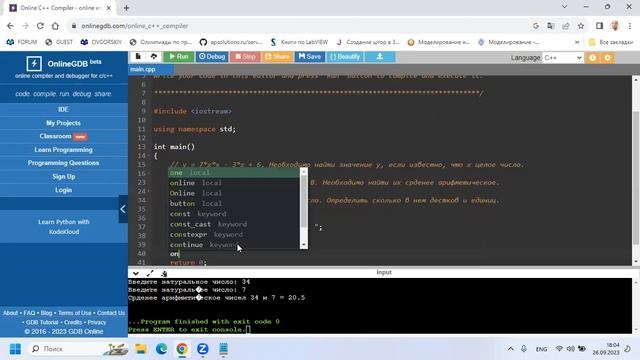Image resolution: width=640 pixels, height=360 pixels.
Task: Open Learn Programming in the sidebar
Action: pos(63,150)
